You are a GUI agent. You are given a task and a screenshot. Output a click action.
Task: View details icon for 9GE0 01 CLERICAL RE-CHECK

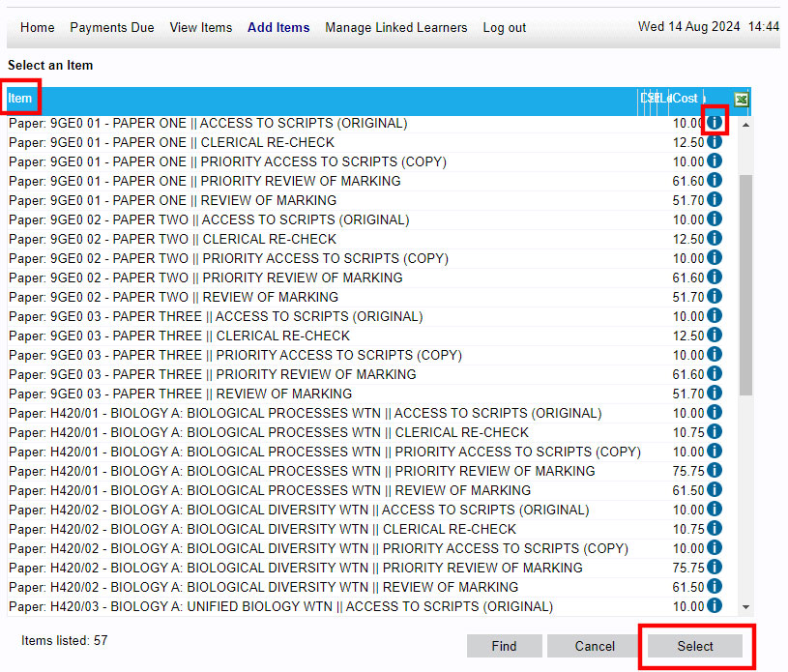(713, 140)
